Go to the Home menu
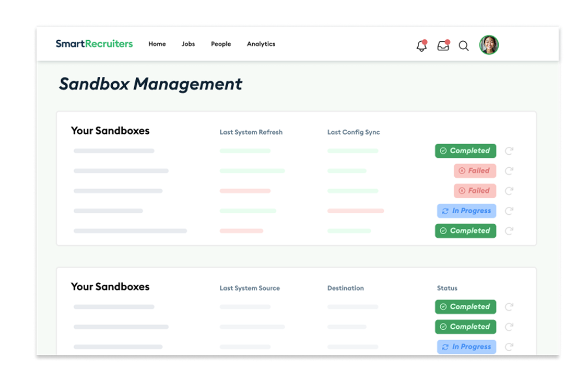588x392 pixels. 157,44
